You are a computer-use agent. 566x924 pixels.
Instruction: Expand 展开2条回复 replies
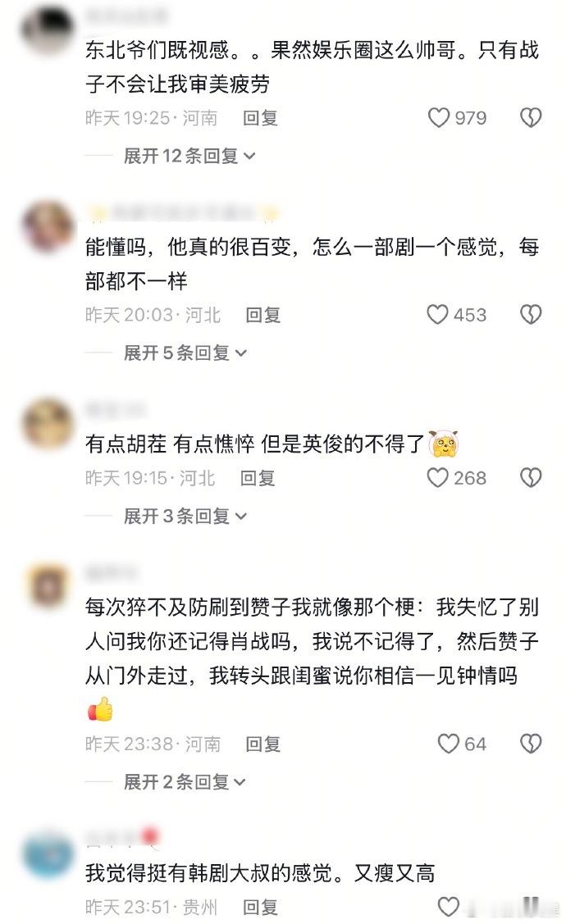(x=185, y=782)
